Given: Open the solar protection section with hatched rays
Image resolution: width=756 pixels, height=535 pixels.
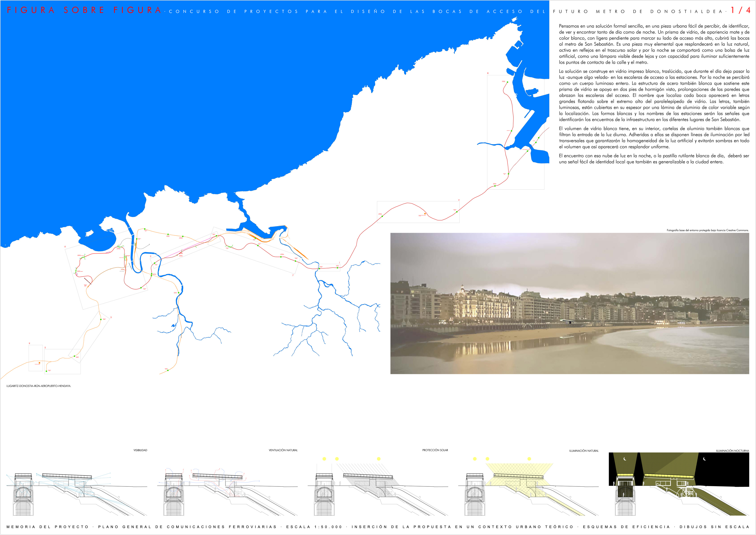Looking at the screenshot, I should 378,486.
